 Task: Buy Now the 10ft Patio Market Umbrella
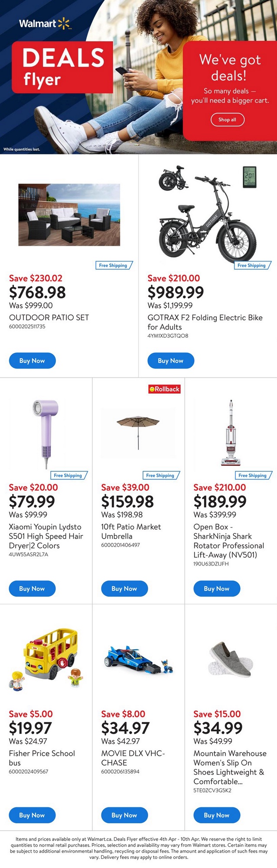point(124,589)
